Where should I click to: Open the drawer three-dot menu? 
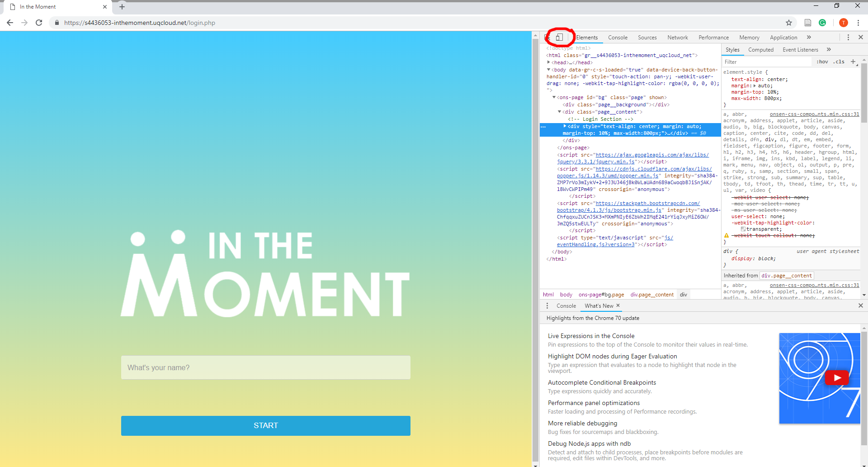click(547, 306)
